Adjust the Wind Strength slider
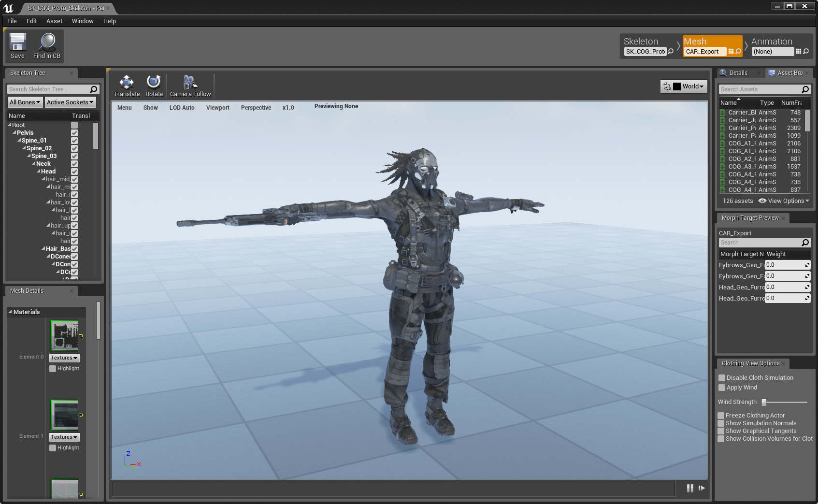This screenshot has width=818, height=504. (764, 402)
